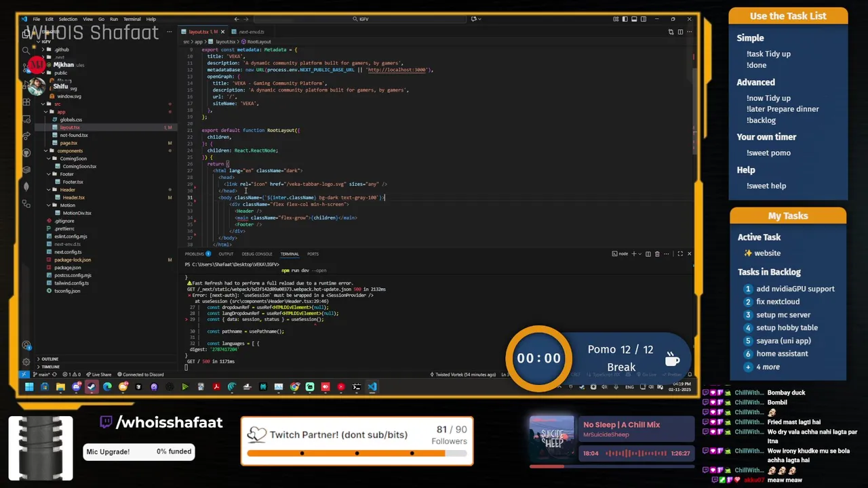Screen dimensions: 868x488
Task: Open the Selection menu
Action: (x=68, y=19)
